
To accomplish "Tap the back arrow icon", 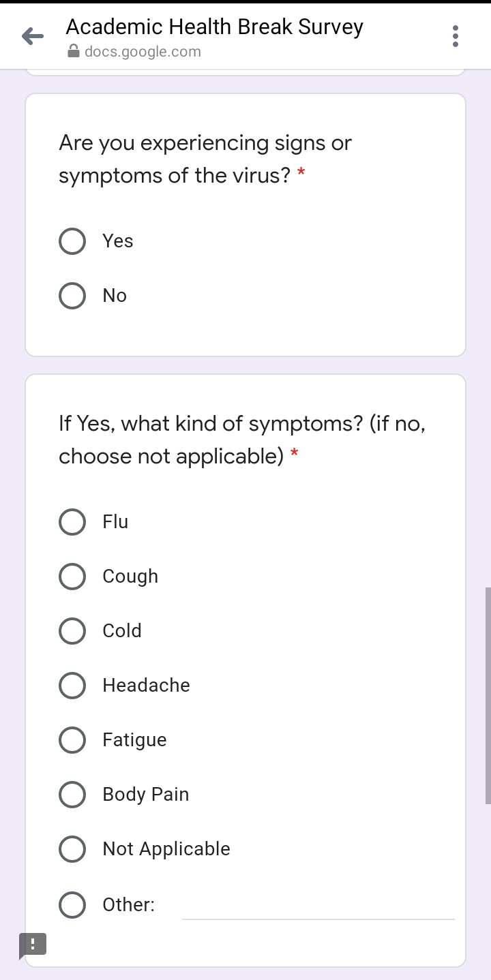I will coord(33,37).
